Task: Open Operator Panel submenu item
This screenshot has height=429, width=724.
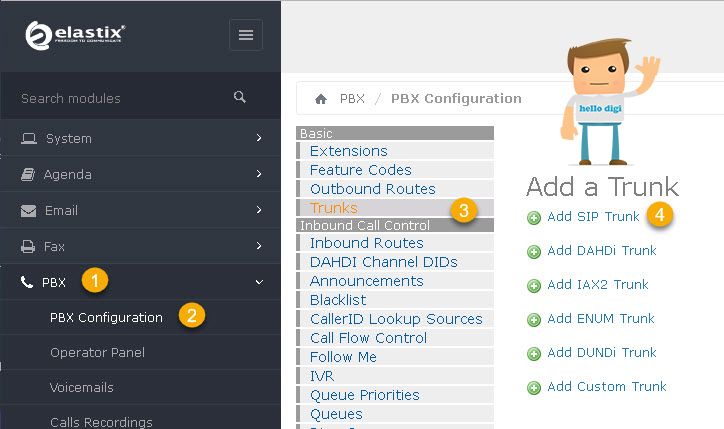Action: (97, 353)
